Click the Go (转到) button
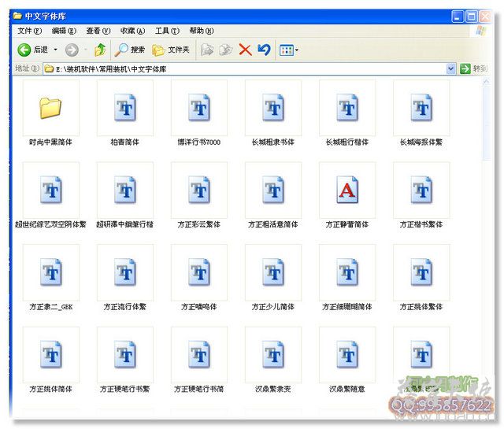This screenshot has height=429, width=504. (x=474, y=68)
